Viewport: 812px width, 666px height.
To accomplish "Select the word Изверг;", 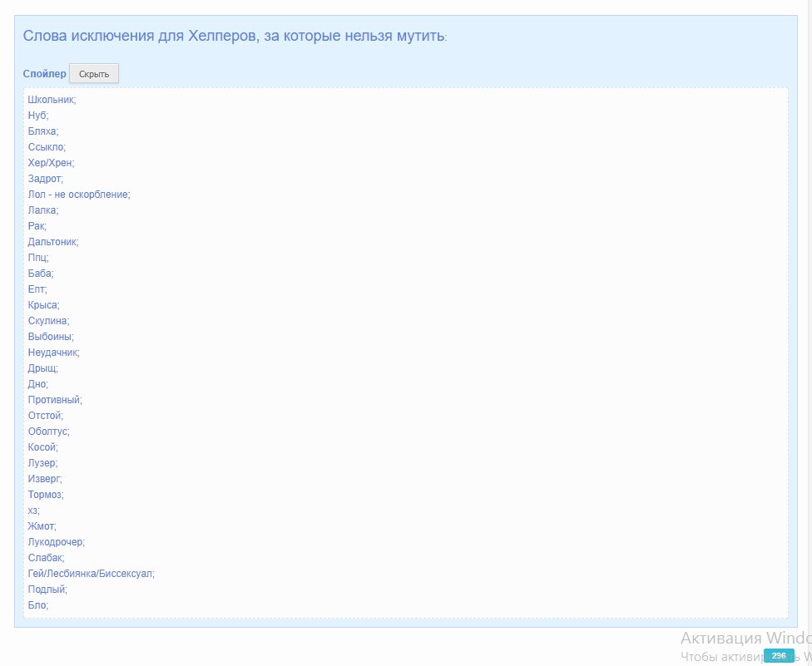I will click(45, 478).
